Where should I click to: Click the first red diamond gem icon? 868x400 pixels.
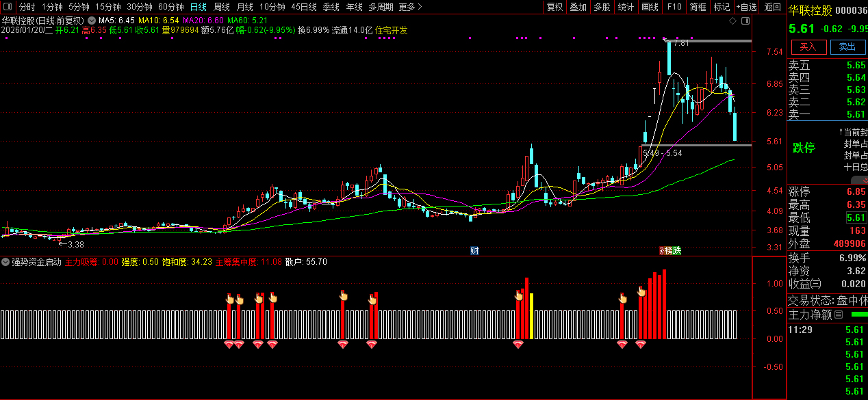tap(229, 345)
